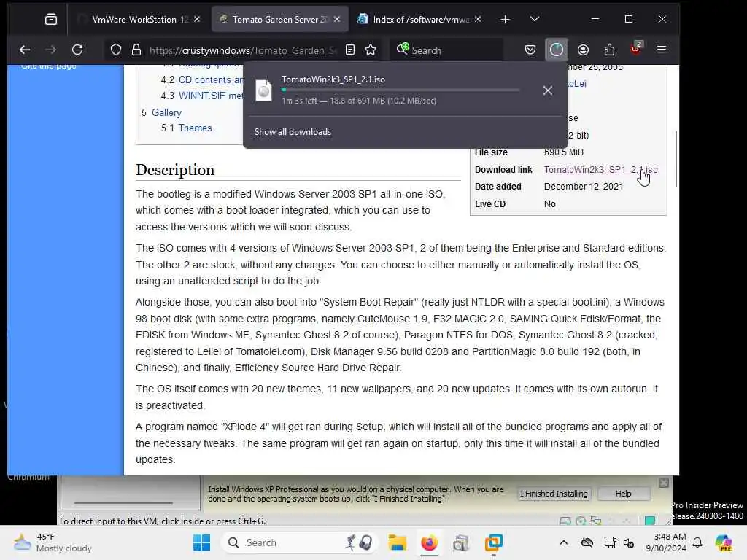Open tracking protection shield icon
The width and height of the screenshot is (747, 560).
point(116,50)
